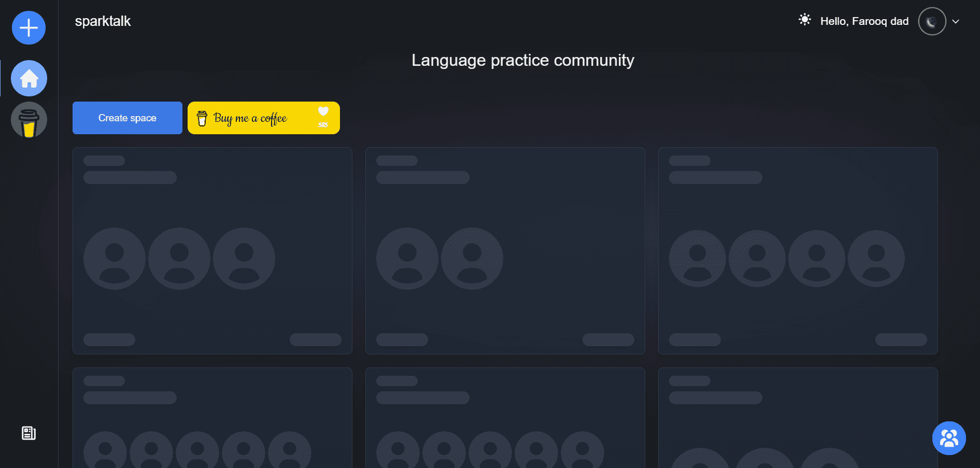The image size is (980, 468).
Task: Click the user avatar moon picture
Action: coord(932,21)
